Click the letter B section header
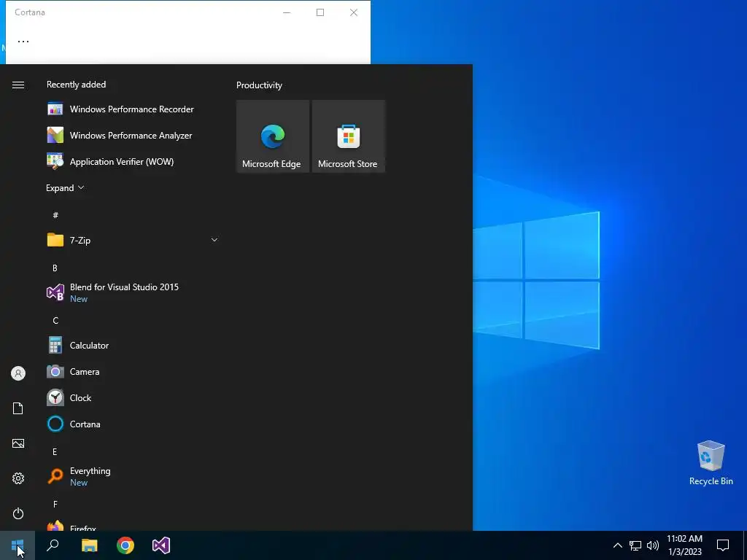Viewport: 747px width, 560px height. click(x=55, y=268)
